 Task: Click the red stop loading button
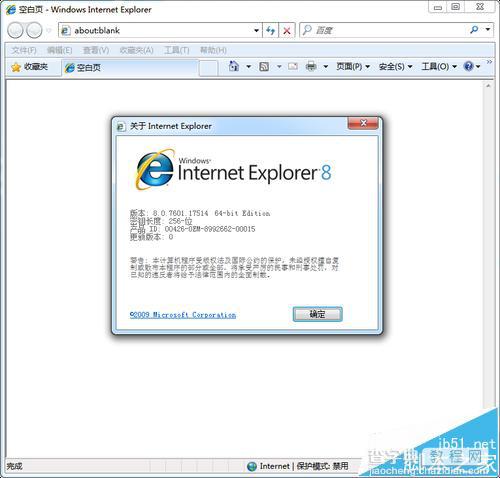pos(287,31)
